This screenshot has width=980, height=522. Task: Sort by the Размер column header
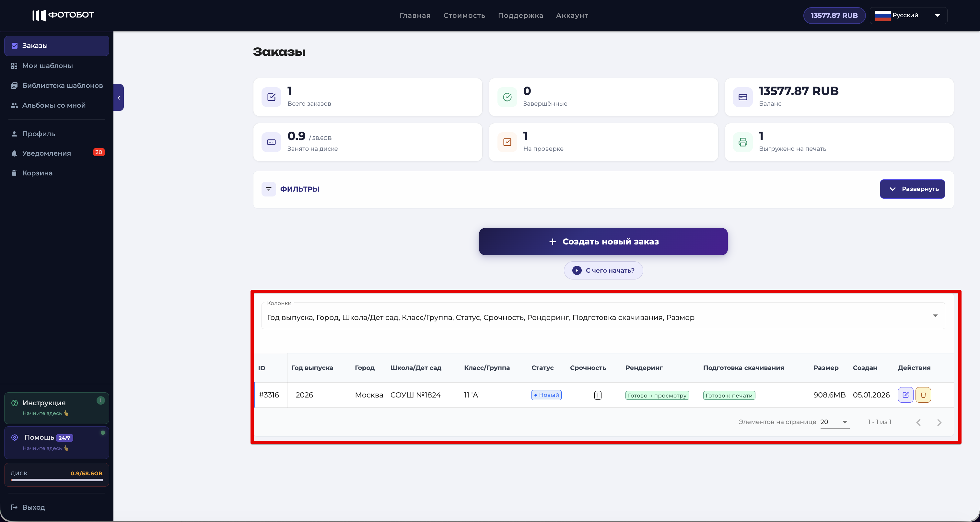coord(825,368)
